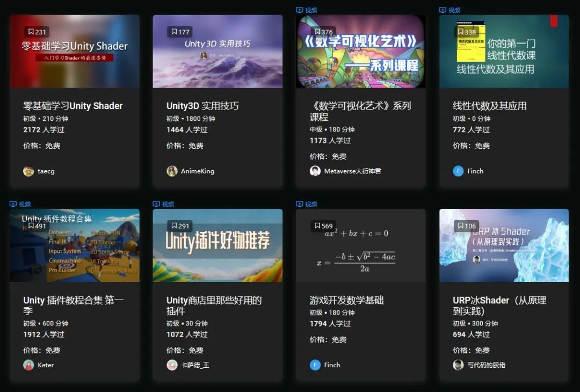580x392 pixels.
Task: Click author name taecg
Action: (46, 171)
